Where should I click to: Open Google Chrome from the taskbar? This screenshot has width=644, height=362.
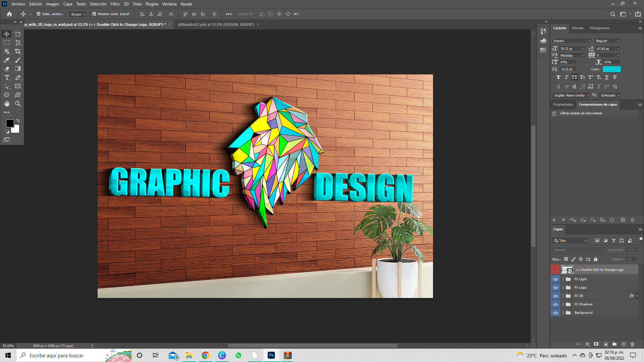click(x=205, y=355)
